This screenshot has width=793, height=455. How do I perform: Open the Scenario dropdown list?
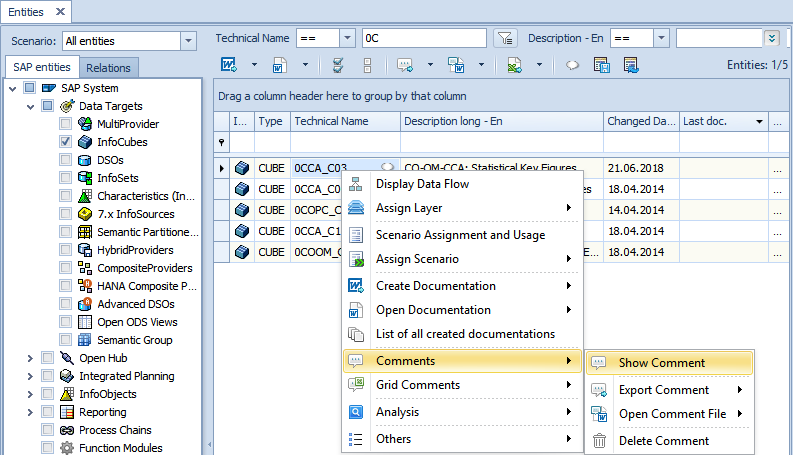[x=188, y=41]
